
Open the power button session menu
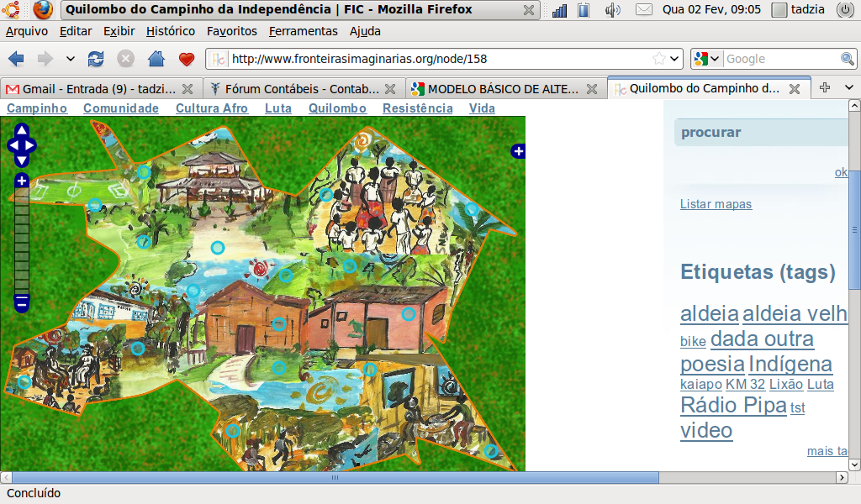(845, 10)
